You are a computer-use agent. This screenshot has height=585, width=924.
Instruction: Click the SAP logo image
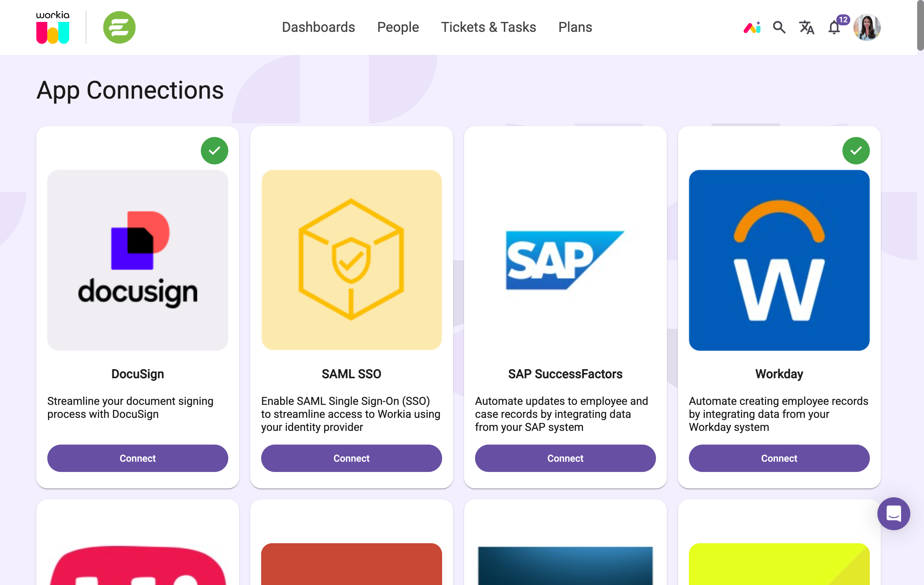coord(565,260)
